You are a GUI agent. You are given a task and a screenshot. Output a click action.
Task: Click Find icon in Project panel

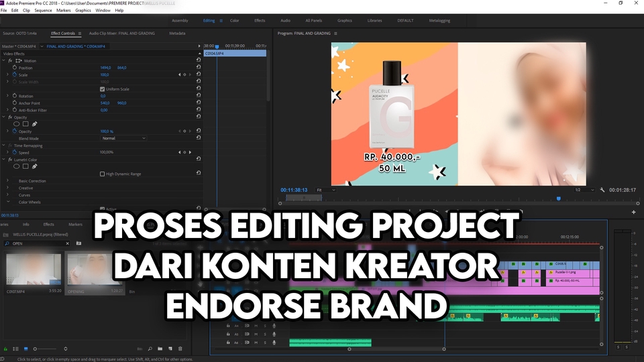(150, 349)
